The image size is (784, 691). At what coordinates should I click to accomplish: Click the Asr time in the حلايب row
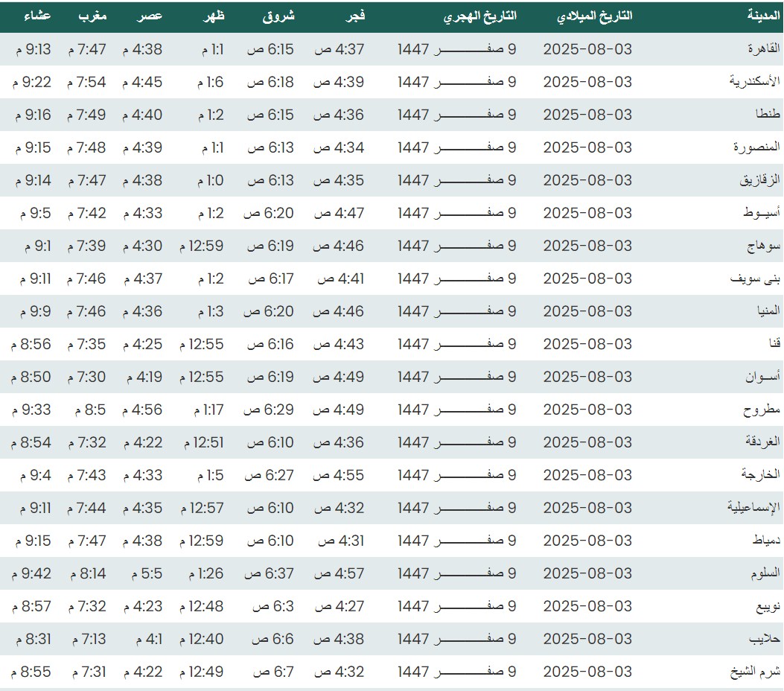144,639
